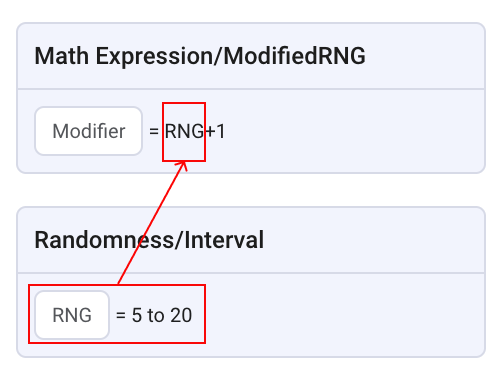Click the equals sign beside Modifier
Image resolution: width=502 pixels, height=388 pixels.
pos(154,131)
